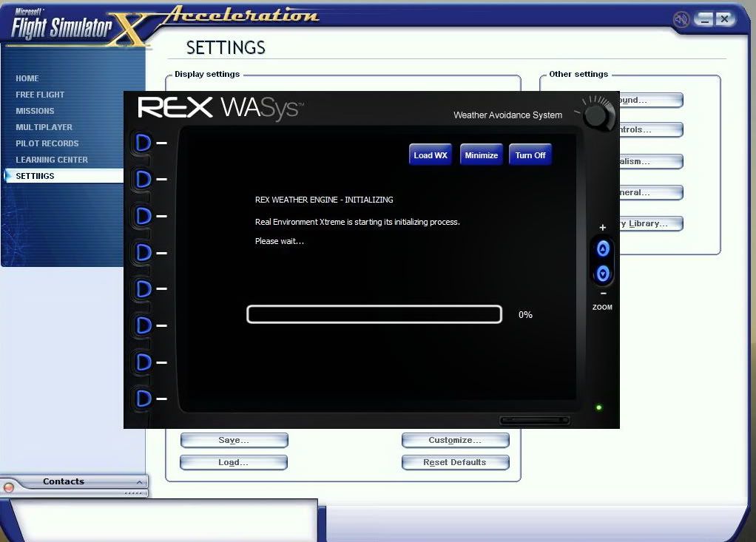Mute sound with the speaker icon
Viewport: 756px width, 542px height.
[681, 19]
